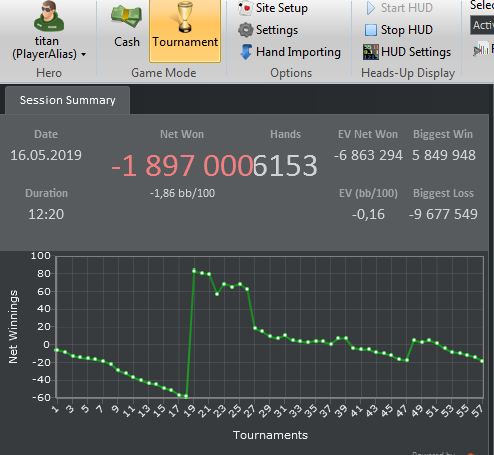Click the Game Mode group label

164,73
